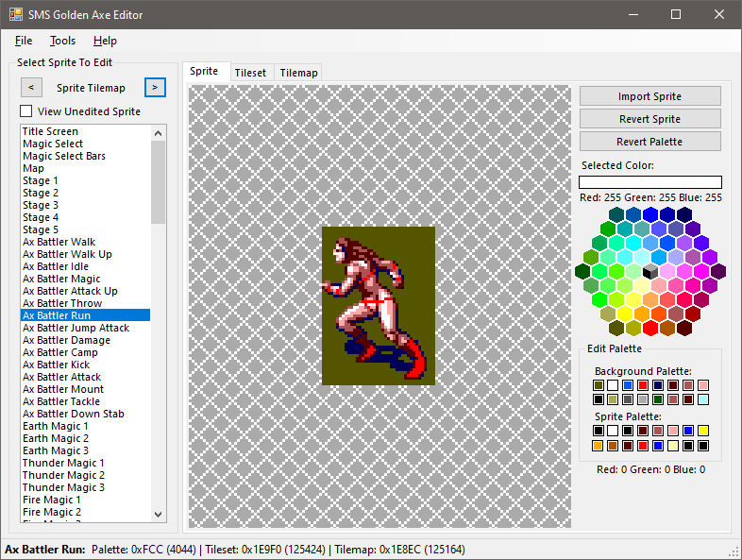Open the Tools menu
The image size is (742, 560).
click(63, 41)
